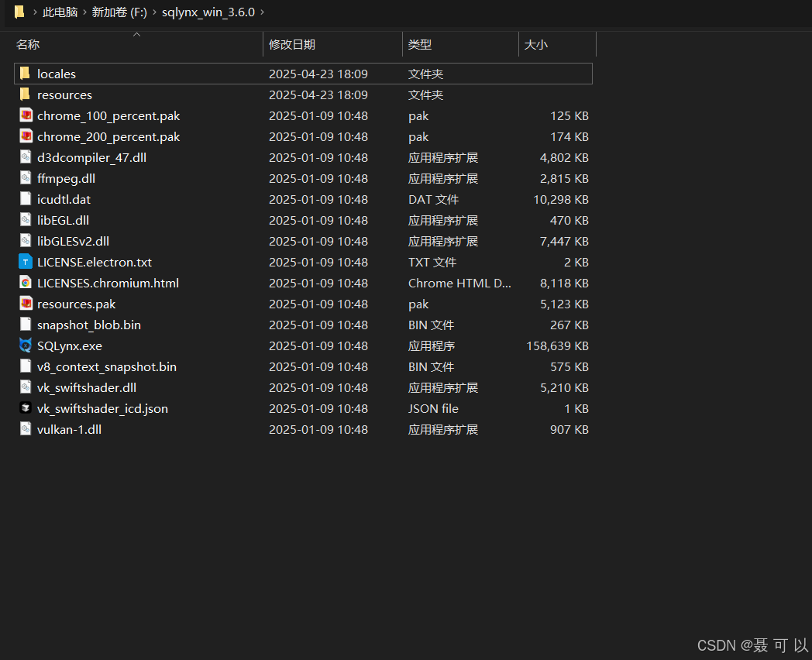Screen dimensions: 812x660
Task: Expand the chevron after 新加卷 (F:)
Action: tap(154, 12)
